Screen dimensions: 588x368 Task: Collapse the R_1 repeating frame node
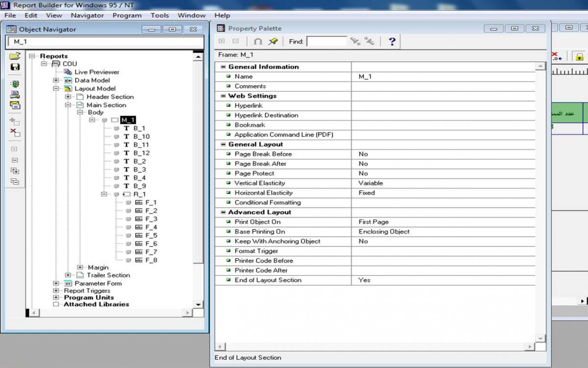(104, 195)
